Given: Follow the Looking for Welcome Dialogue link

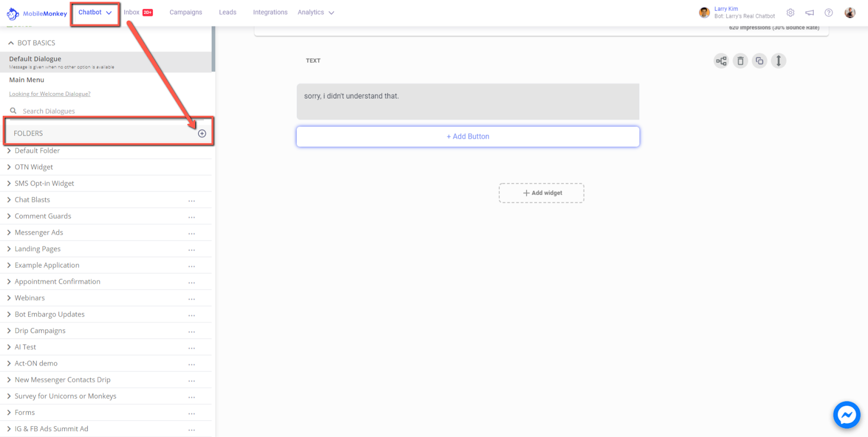Looking at the screenshot, I should 50,94.
